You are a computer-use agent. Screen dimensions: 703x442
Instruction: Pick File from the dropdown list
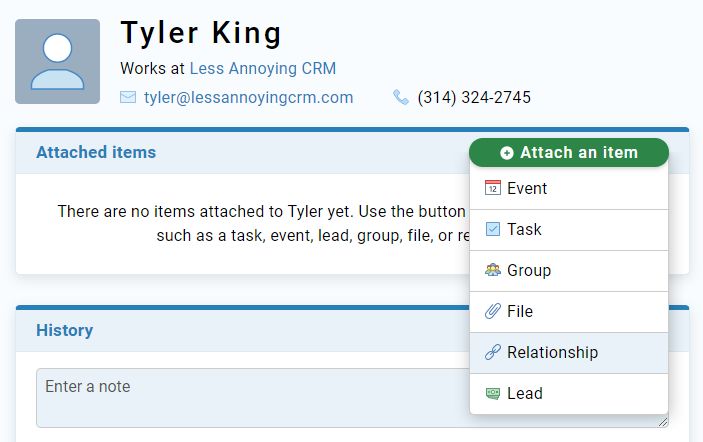pyautogui.click(x=568, y=312)
